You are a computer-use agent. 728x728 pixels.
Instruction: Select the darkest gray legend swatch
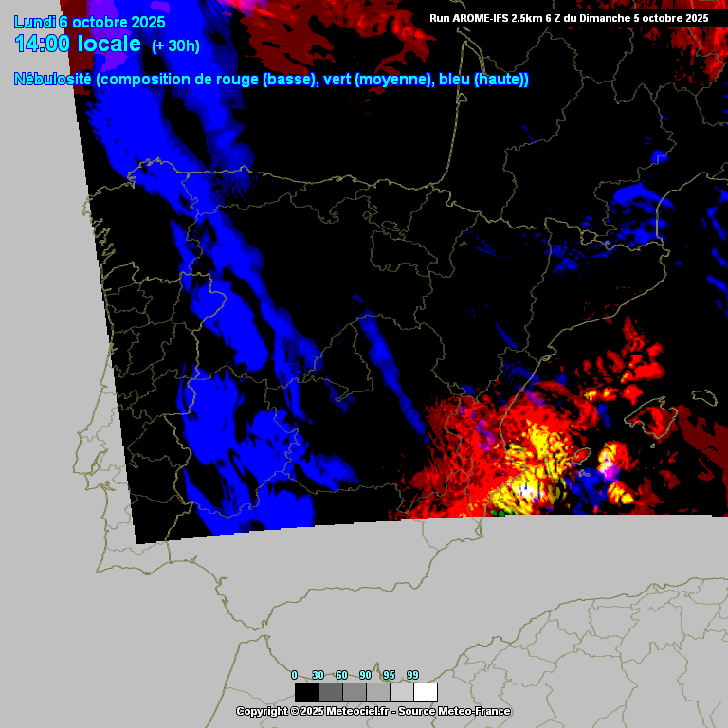pos(330,692)
